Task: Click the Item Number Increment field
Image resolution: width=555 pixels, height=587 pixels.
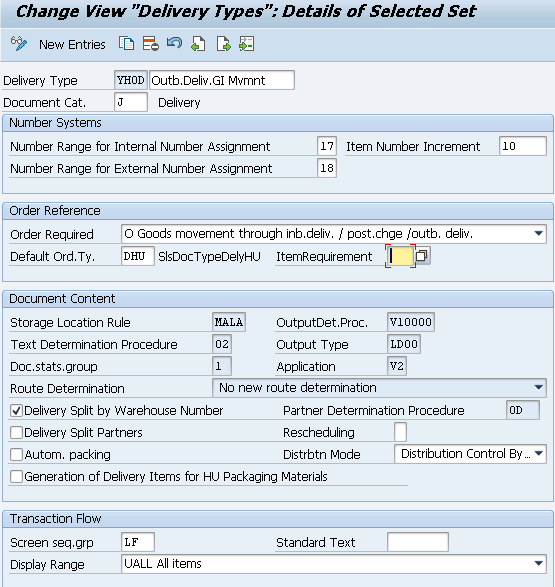Action: [522, 146]
